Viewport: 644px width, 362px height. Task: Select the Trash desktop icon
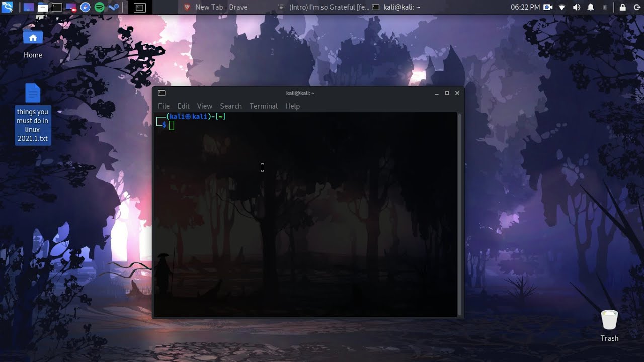[x=609, y=326]
